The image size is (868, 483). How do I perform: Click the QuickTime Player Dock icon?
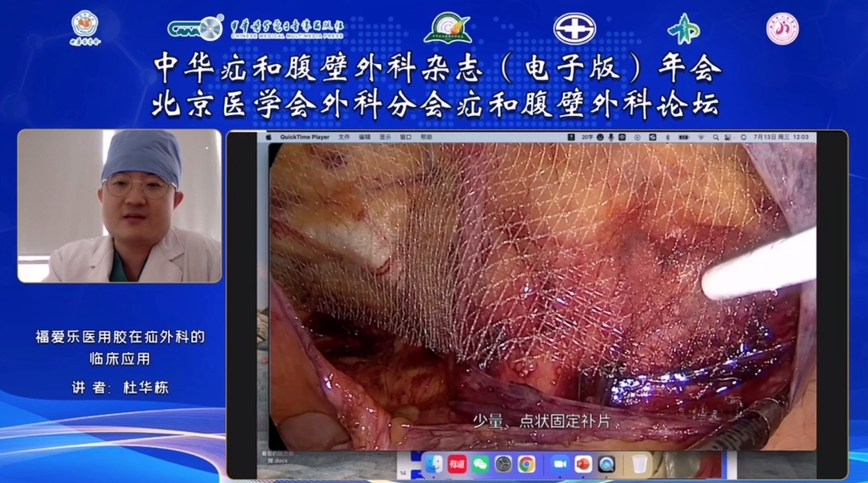click(x=606, y=464)
